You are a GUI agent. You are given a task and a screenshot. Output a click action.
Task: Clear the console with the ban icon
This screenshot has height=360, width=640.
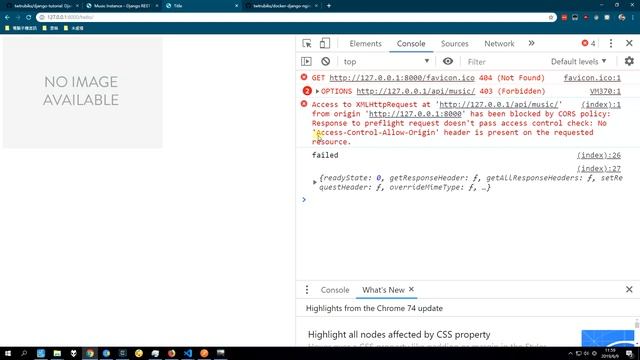[325, 61]
